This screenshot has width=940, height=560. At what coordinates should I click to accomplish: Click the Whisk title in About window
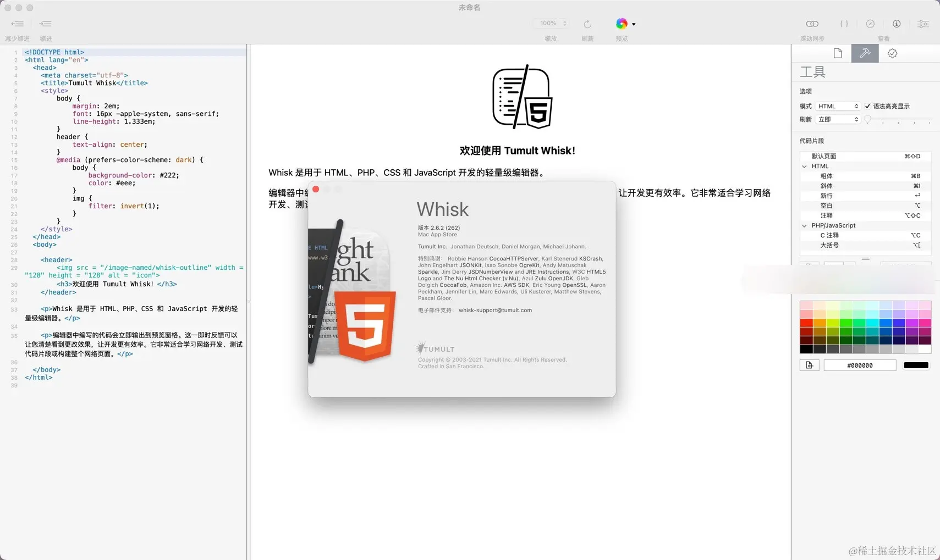[443, 209]
